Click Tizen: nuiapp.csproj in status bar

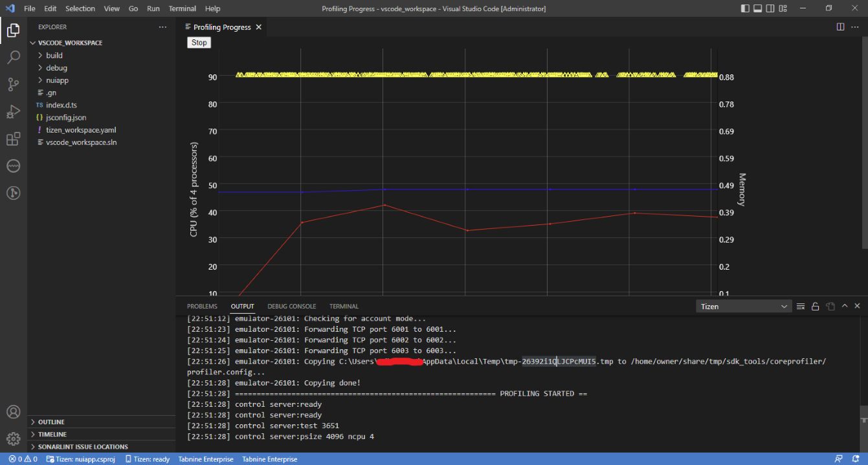[85, 459]
